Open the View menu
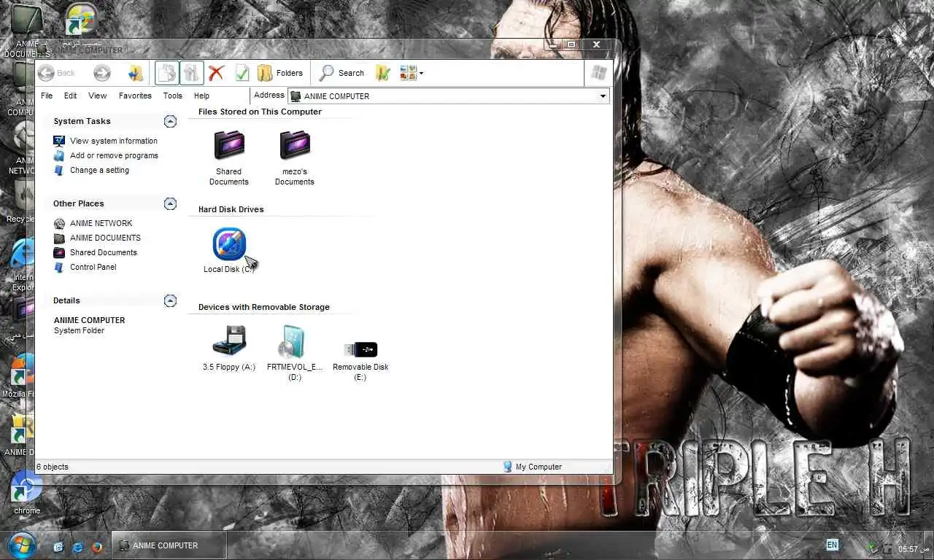 (x=97, y=96)
